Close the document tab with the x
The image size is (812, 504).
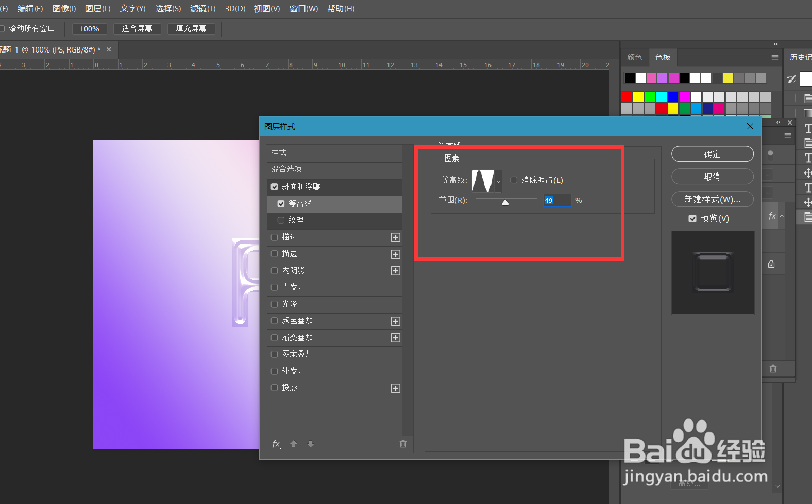pyautogui.click(x=109, y=49)
